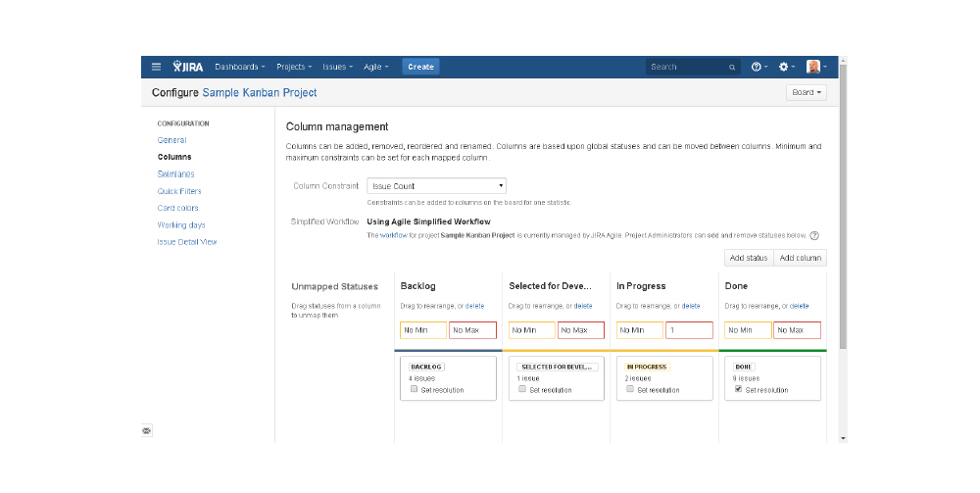980x493 pixels.
Task: Click the Unmapped Statuses heading
Action: [335, 287]
